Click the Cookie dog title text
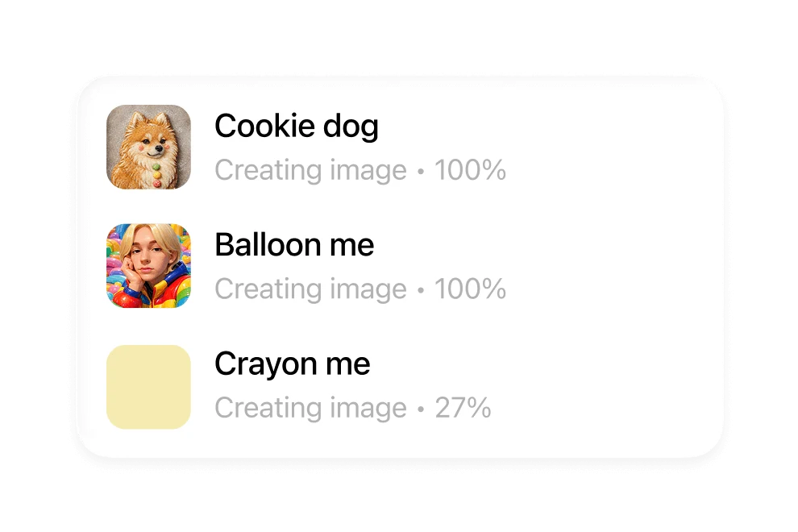The height and width of the screenshot is (532, 798). coord(296,127)
